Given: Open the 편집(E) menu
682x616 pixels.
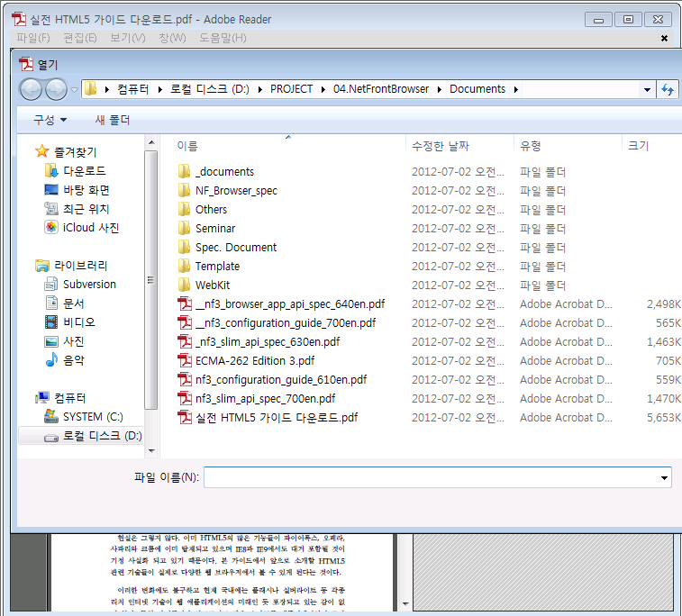Looking at the screenshot, I should pyautogui.click(x=80, y=38).
